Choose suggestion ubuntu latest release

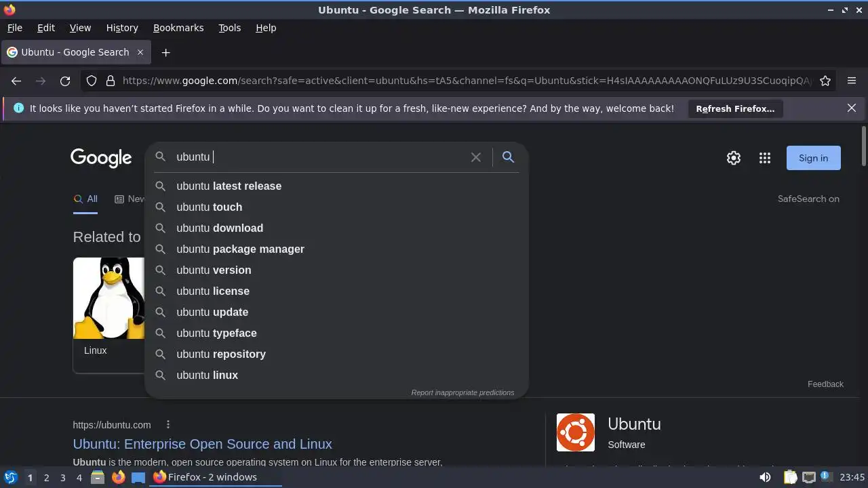click(x=336, y=186)
